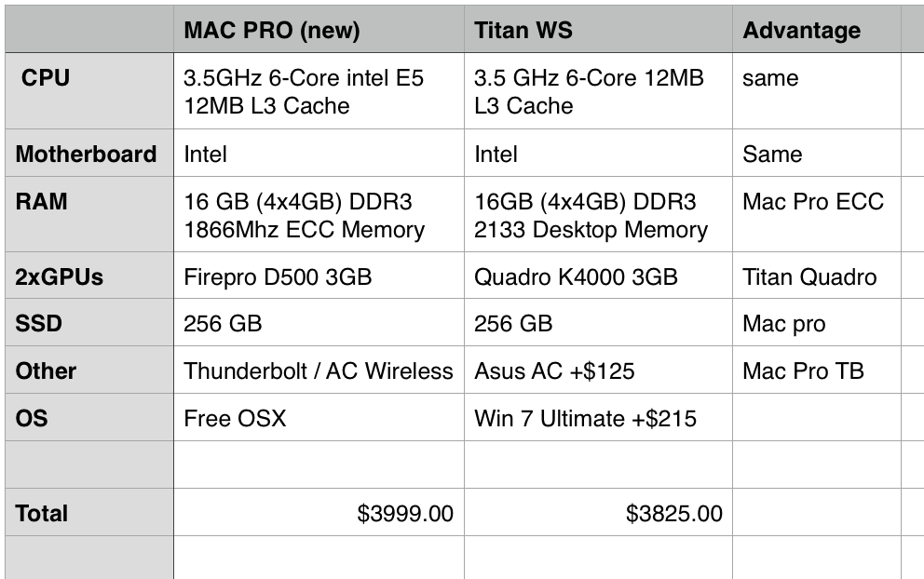Click the RAM row header cell
Screen dimensions: 924x579
(89, 214)
